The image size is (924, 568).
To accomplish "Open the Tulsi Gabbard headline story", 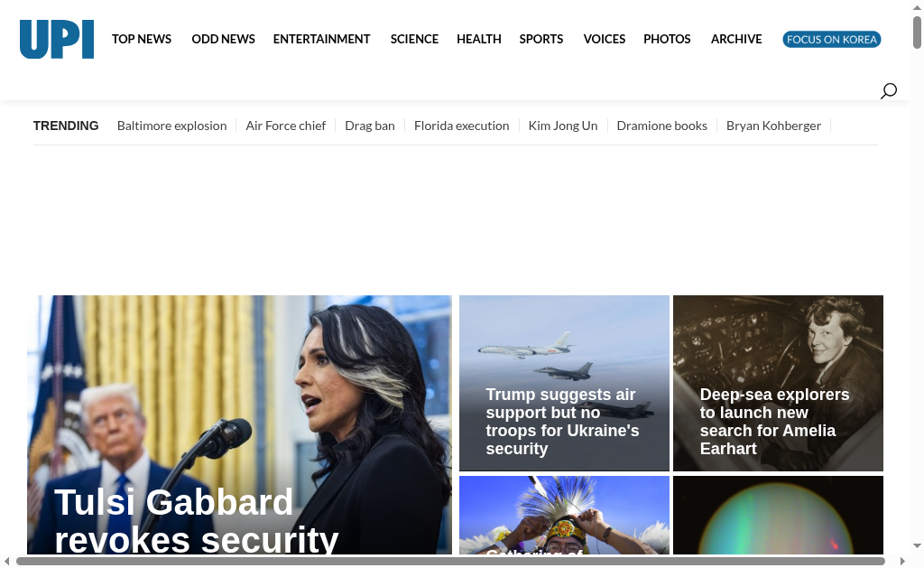I will tap(196, 520).
